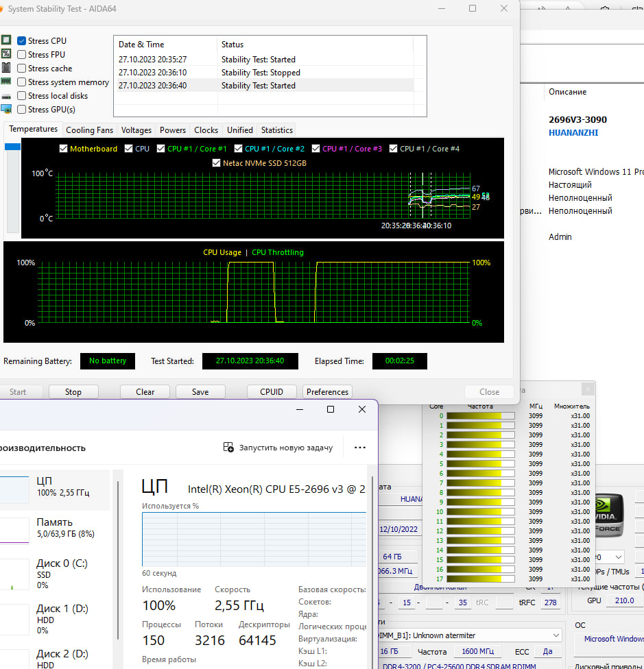Click the Core 17 frequency bar
Screen dimensions: 644x669
click(481, 579)
